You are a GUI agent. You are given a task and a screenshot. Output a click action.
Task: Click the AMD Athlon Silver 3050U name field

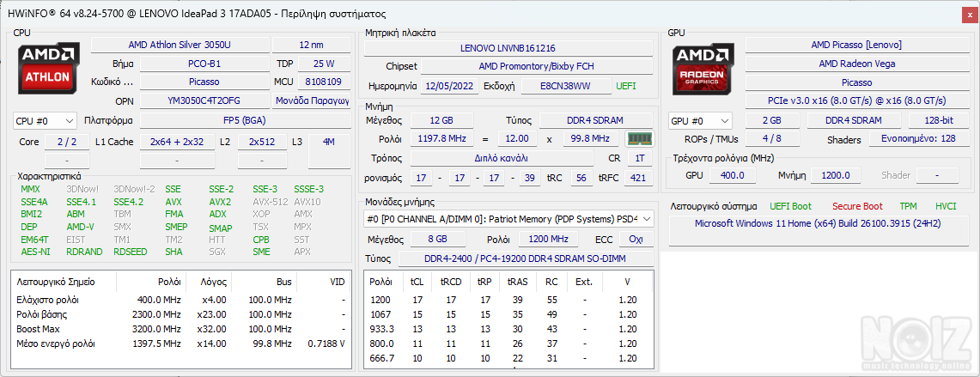click(179, 45)
